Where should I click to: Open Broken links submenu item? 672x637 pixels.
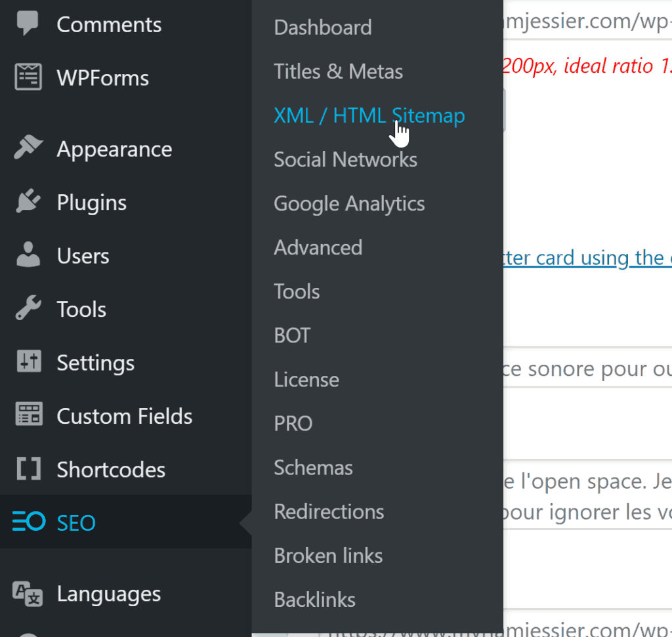click(x=328, y=556)
